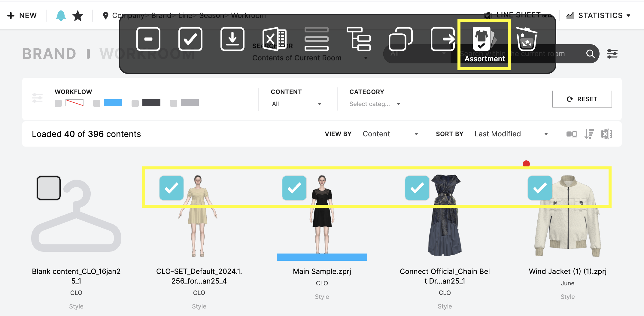
Task: Toggle the dark gray workflow filter checkbox
Action: pyautogui.click(x=135, y=103)
